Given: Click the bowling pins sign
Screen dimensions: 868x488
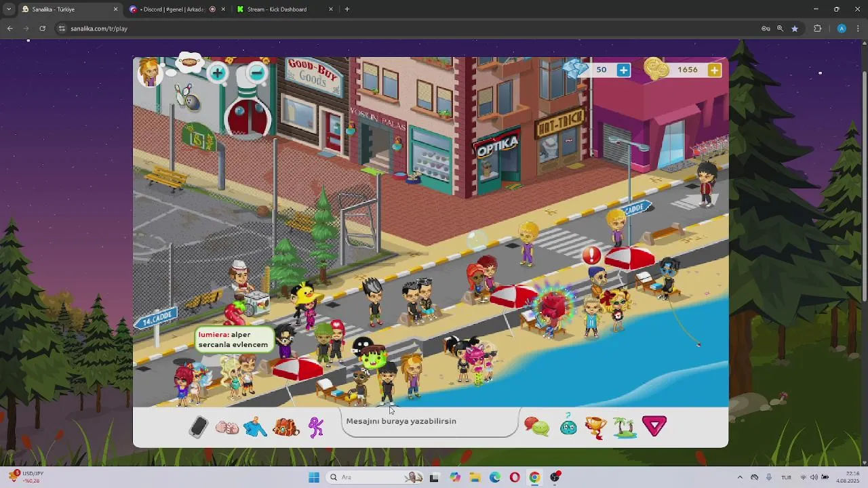Looking at the screenshot, I should click(188, 97).
